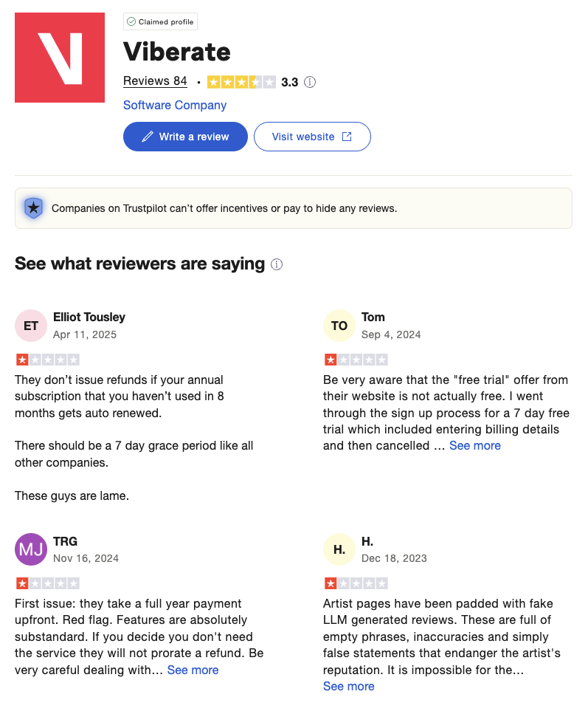Expand H.'s review with See more

[349, 686]
